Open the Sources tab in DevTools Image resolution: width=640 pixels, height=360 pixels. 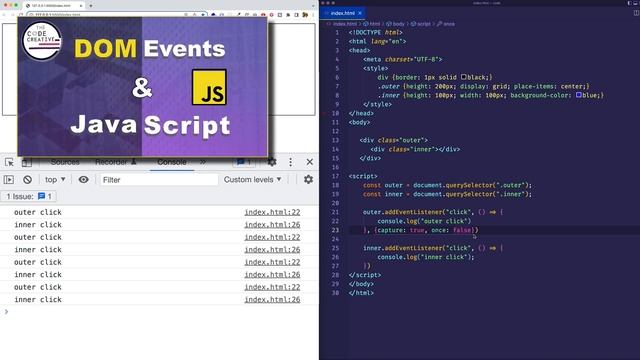click(65, 162)
